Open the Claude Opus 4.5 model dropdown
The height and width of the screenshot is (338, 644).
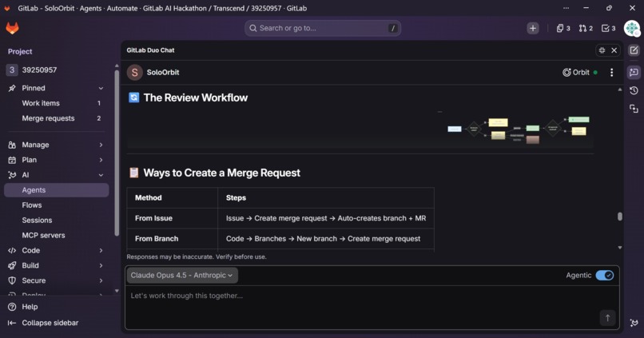(182, 275)
